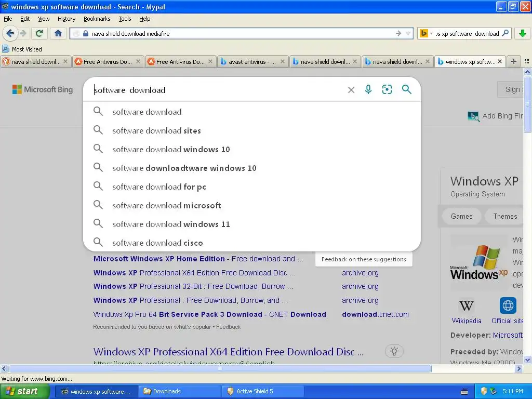
Task: Click the forward navigation arrow
Action: click(23, 33)
